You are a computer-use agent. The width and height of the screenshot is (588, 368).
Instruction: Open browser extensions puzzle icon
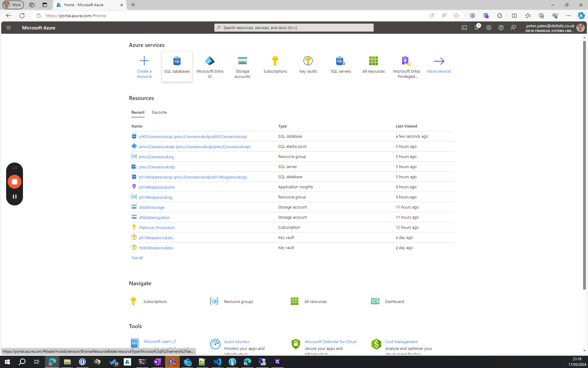[499, 16]
